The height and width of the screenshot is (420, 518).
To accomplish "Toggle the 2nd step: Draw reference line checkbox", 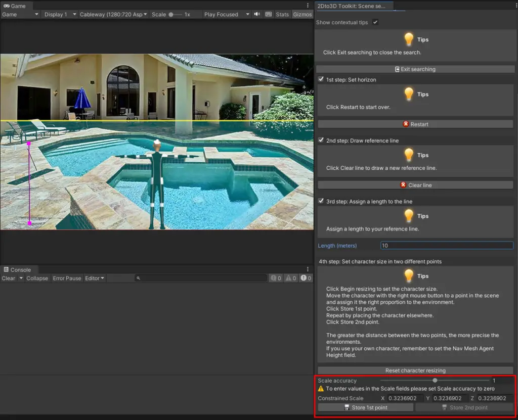I will point(321,141).
